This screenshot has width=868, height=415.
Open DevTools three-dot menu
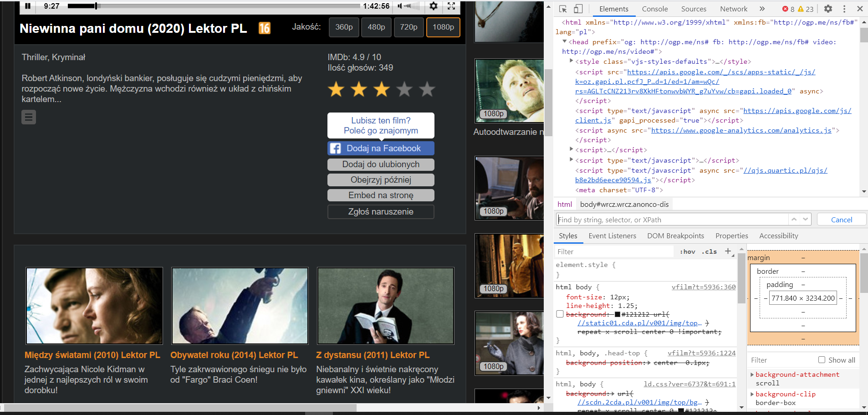pyautogui.click(x=844, y=9)
